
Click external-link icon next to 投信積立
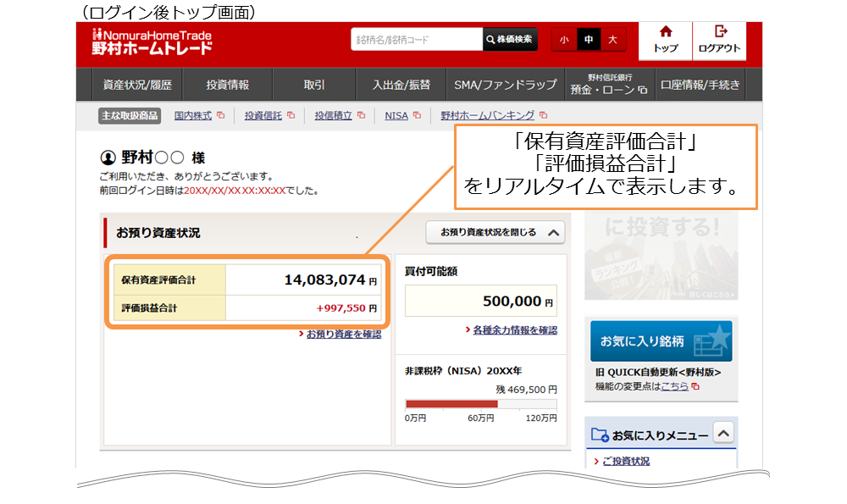(361, 115)
